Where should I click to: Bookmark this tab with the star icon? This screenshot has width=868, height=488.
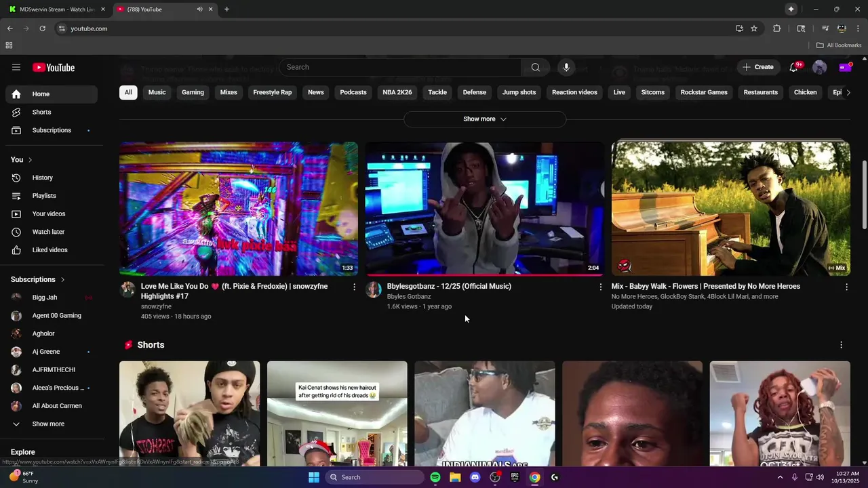click(754, 28)
